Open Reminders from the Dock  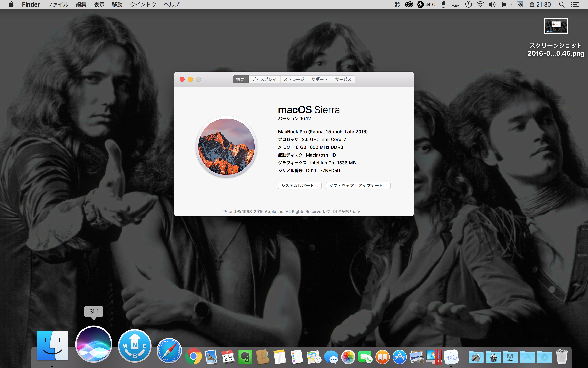point(297,357)
